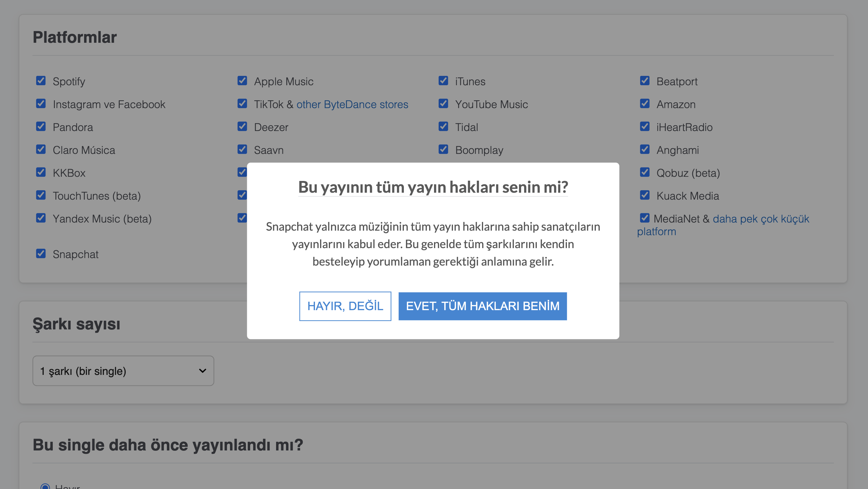This screenshot has height=489, width=868.
Task: Open the '1 şarkı (bir single)' dropdown
Action: click(123, 371)
